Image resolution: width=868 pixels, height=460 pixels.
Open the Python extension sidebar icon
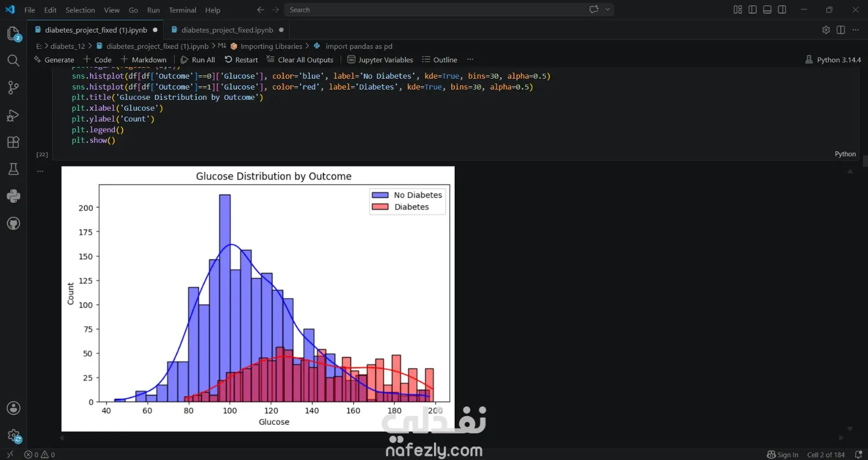[x=13, y=196]
